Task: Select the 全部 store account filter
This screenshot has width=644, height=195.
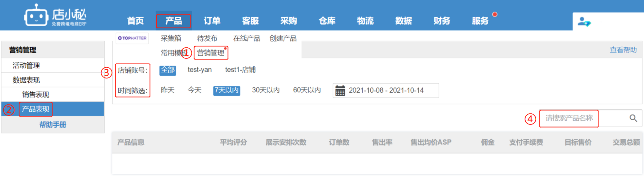Action: tap(168, 70)
